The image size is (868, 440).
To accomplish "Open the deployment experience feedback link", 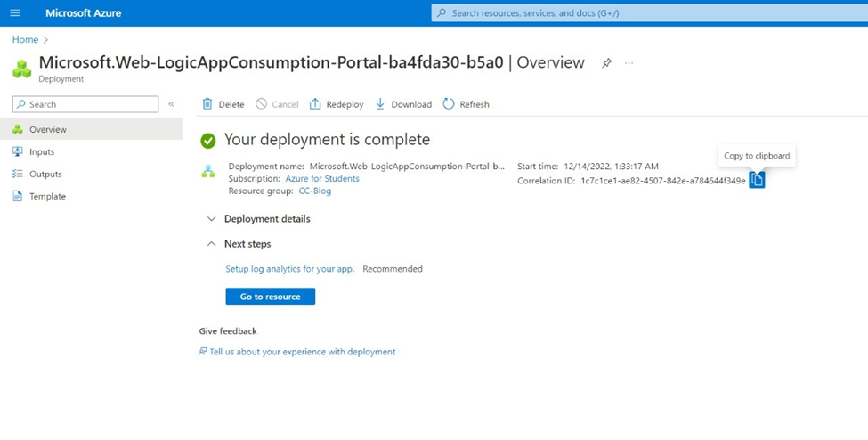I will [297, 352].
